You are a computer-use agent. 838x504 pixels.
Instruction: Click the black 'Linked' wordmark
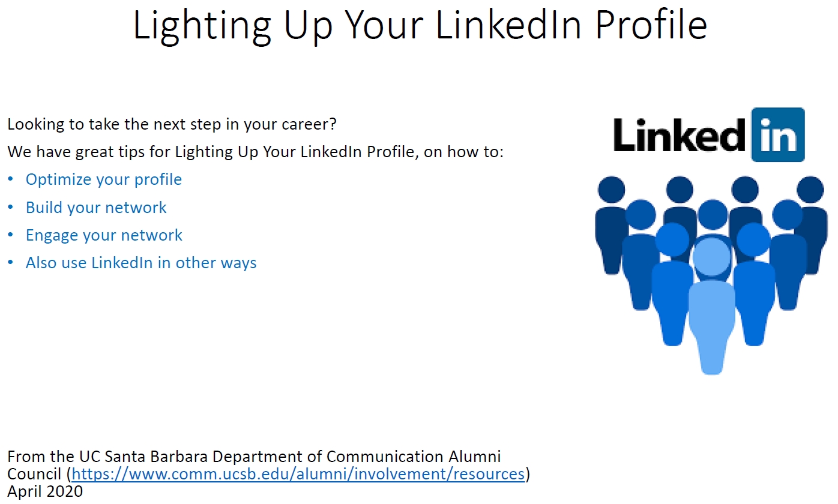click(x=680, y=134)
